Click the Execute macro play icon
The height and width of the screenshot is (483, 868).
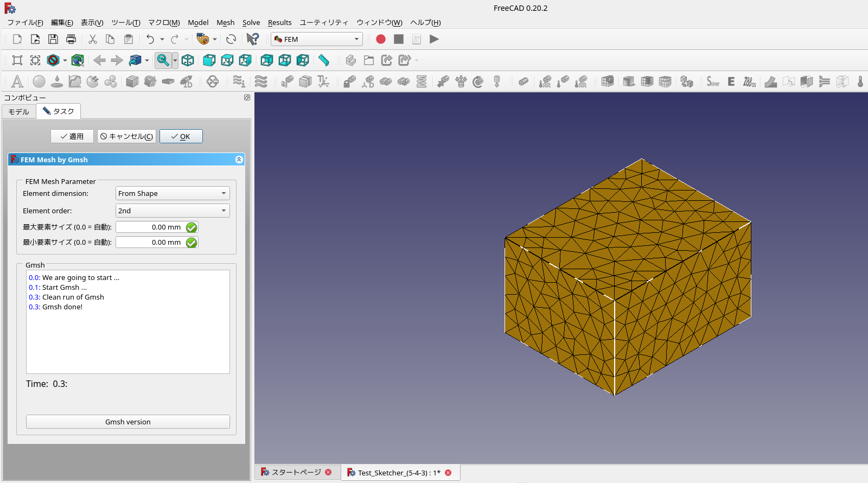pos(434,39)
